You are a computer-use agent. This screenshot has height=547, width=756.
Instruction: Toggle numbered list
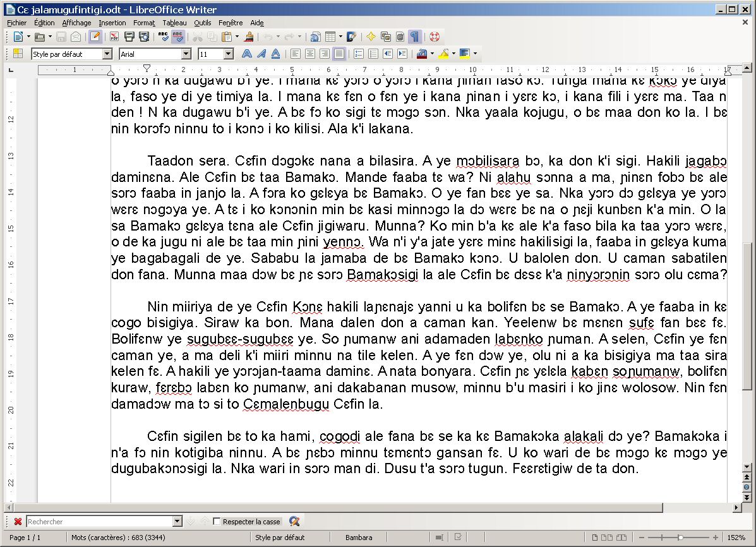pos(359,54)
